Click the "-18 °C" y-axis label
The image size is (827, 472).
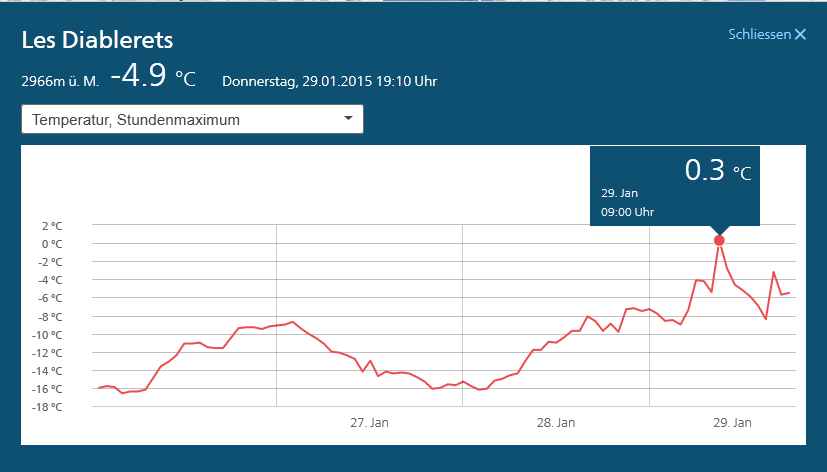pyautogui.click(x=46, y=407)
